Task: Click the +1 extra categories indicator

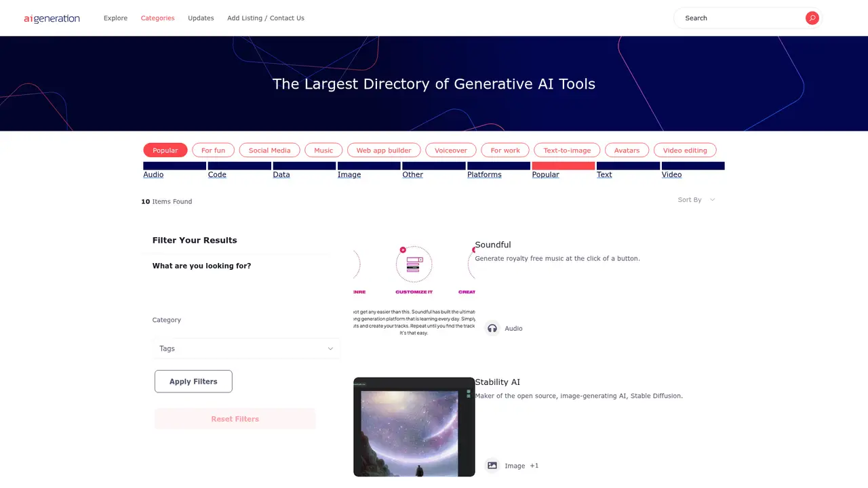Action: coord(534,466)
